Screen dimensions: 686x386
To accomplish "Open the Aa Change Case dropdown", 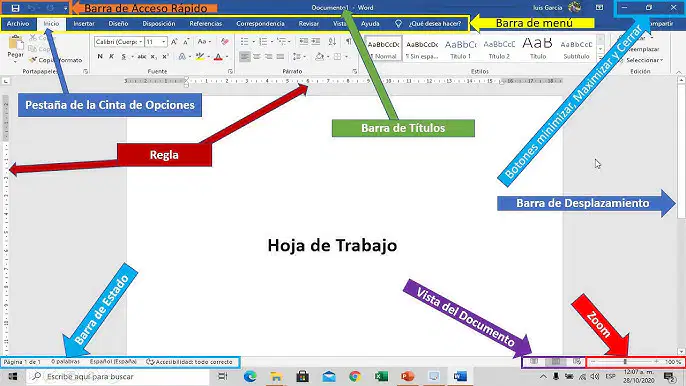I will [203, 42].
